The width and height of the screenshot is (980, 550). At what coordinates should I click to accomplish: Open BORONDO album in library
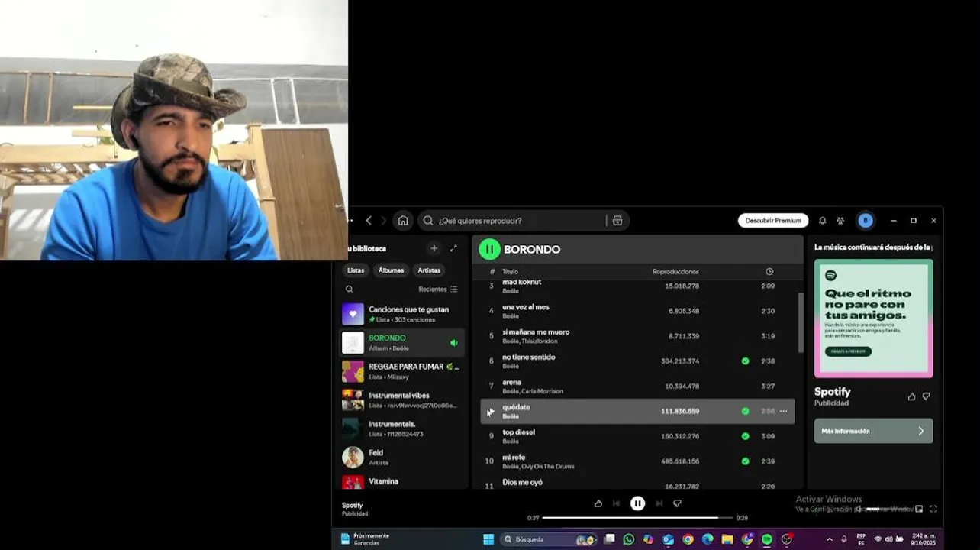pos(402,342)
